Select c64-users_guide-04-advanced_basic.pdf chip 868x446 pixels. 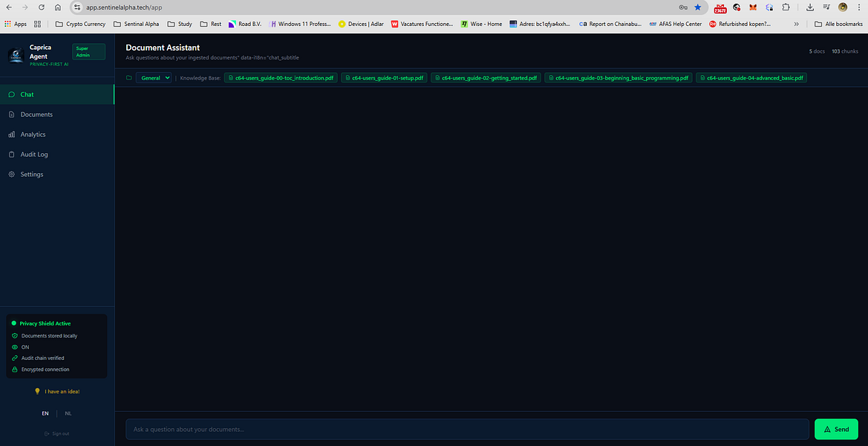[751, 77]
